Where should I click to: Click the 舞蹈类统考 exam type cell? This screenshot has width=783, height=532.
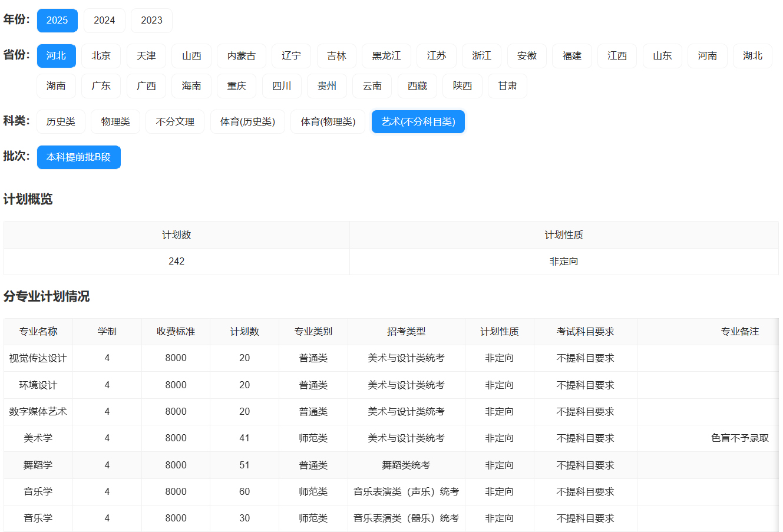pyautogui.click(x=407, y=465)
